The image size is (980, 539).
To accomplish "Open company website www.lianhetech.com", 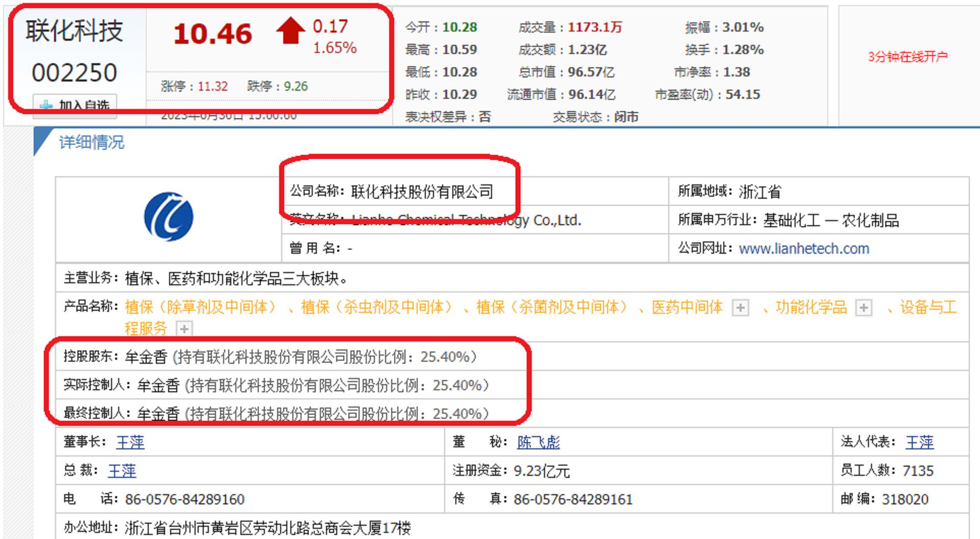I will [804, 249].
